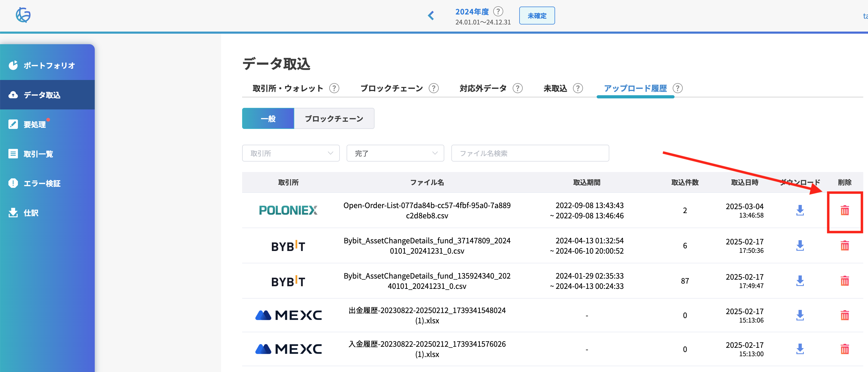Click the exclamation icon for エラー検証
This screenshot has width=868, height=372.
pos(13,183)
